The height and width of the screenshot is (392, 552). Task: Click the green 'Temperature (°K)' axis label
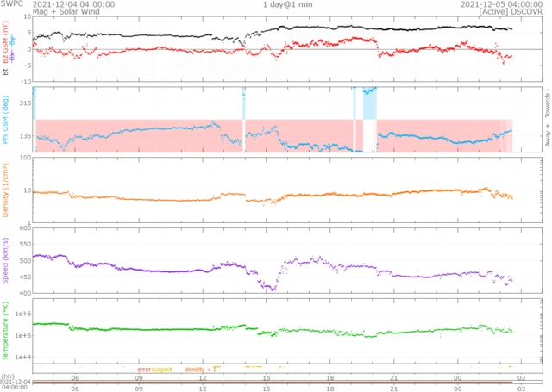[6, 329]
